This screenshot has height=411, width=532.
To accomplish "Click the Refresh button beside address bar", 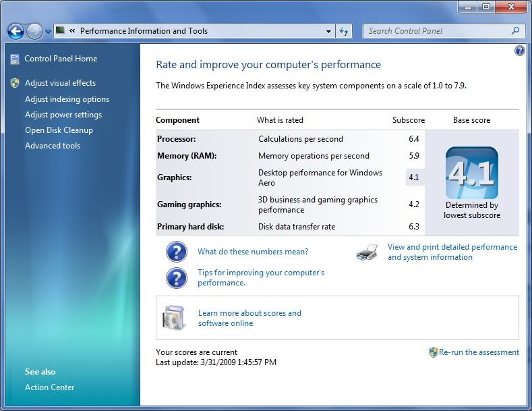I will coord(344,31).
